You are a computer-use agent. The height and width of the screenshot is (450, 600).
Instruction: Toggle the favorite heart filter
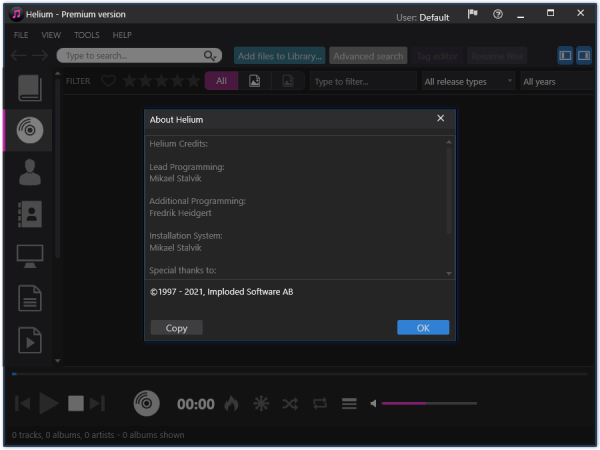coord(108,81)
